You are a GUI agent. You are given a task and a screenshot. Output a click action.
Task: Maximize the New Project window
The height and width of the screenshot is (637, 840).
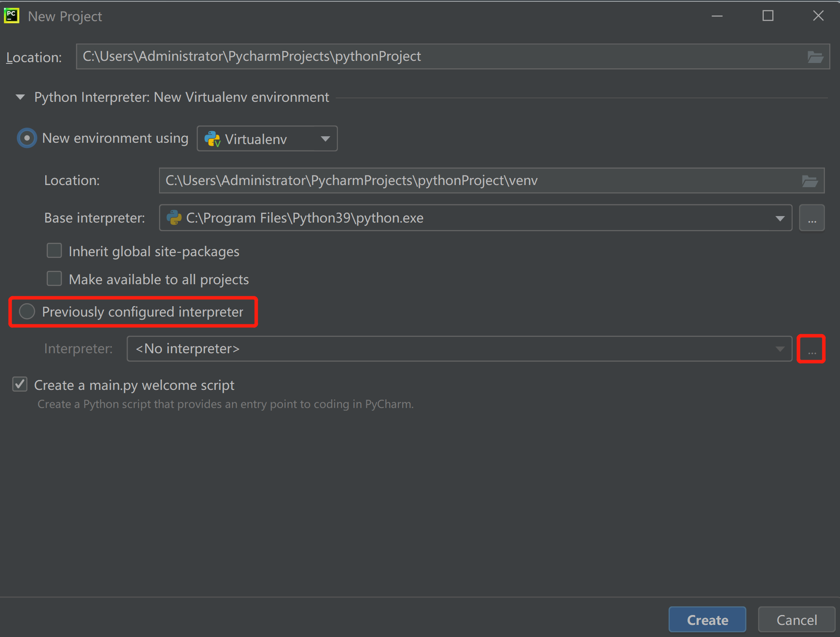768,16
